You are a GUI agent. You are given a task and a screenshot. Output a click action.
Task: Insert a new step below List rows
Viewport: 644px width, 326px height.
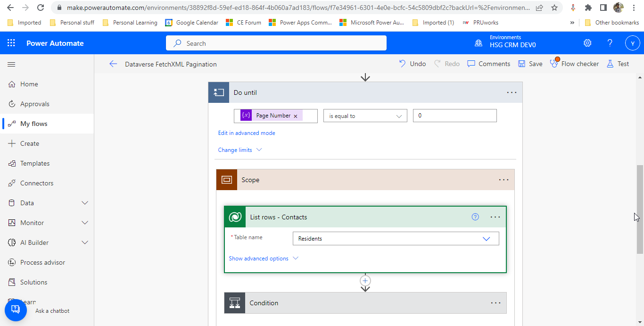[365, 280]
